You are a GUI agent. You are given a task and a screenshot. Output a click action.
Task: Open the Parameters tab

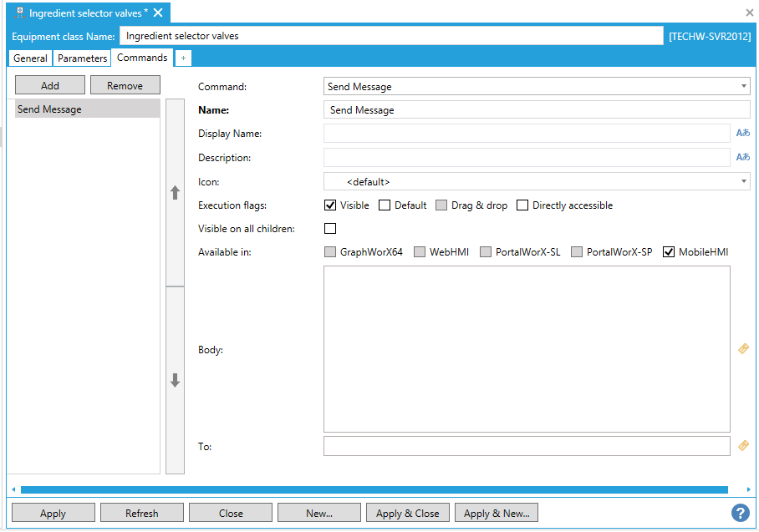pyautogui.click(x=82, y=58)
